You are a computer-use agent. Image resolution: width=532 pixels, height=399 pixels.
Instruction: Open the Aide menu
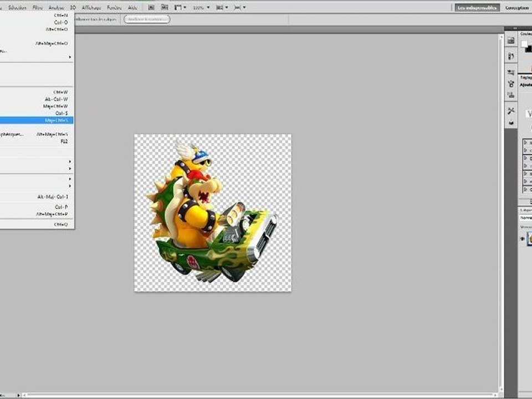click(x=132, y=7)
